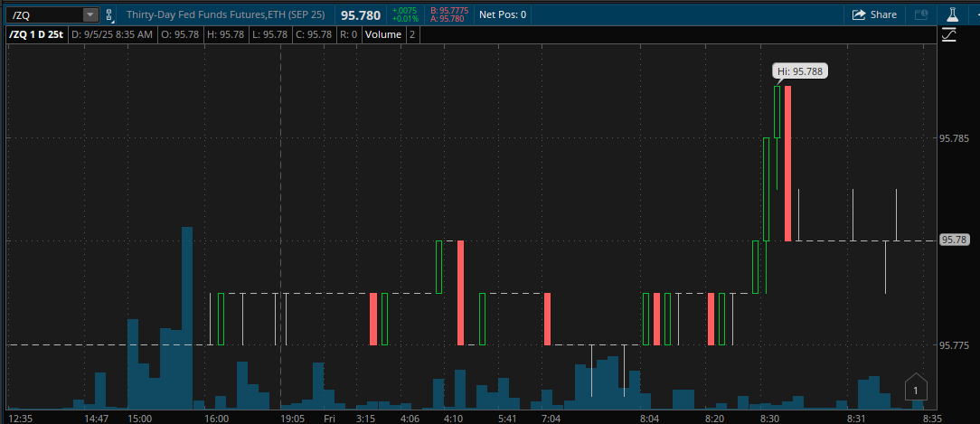Click the 15:00 time axis label
Image resolution: width=980 pixels, height=424 pixels.
pyautogui.click(x=139, y=418)
